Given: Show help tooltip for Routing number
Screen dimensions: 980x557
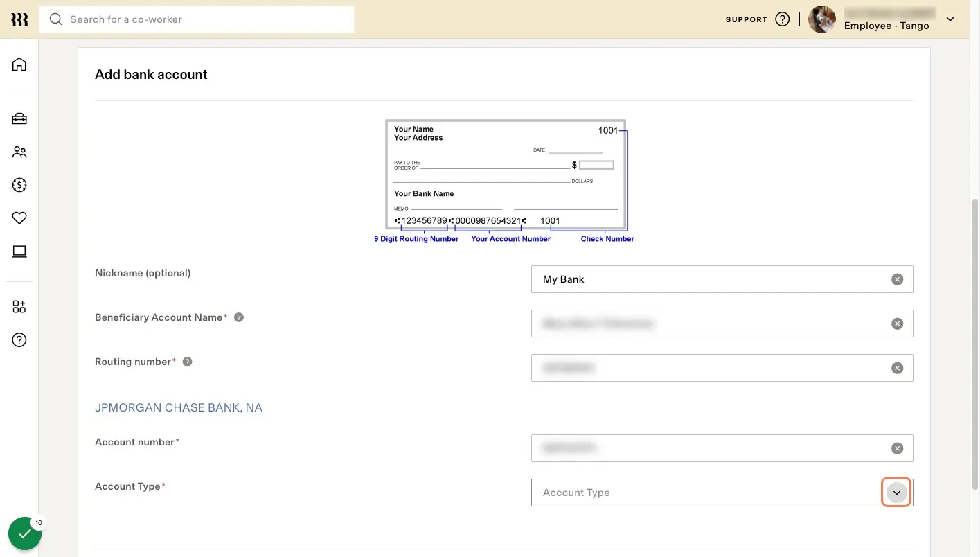Looking at the screenshot, I should pyautogui.click(x=187, y=362).
